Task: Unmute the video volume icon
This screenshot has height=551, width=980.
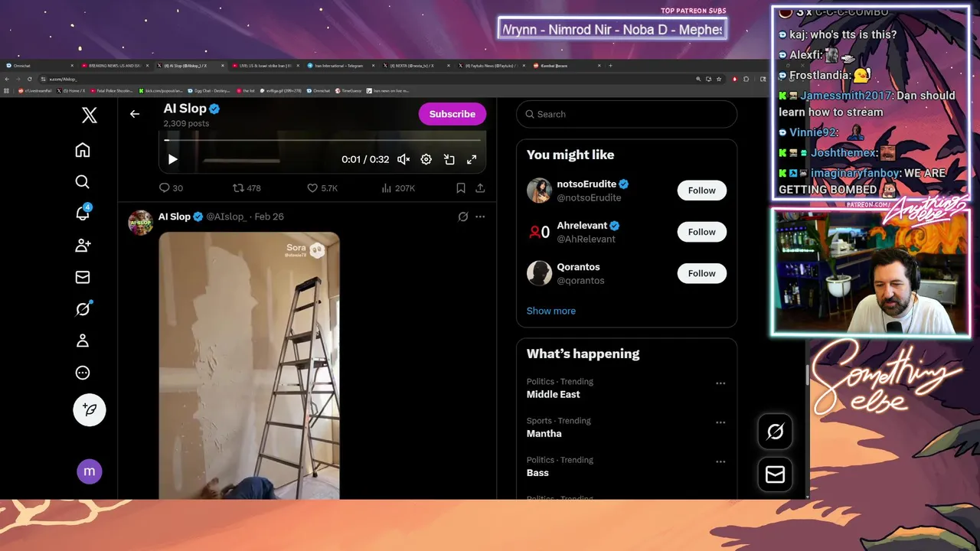Action: pyautogui.click(x=403, y=159)
